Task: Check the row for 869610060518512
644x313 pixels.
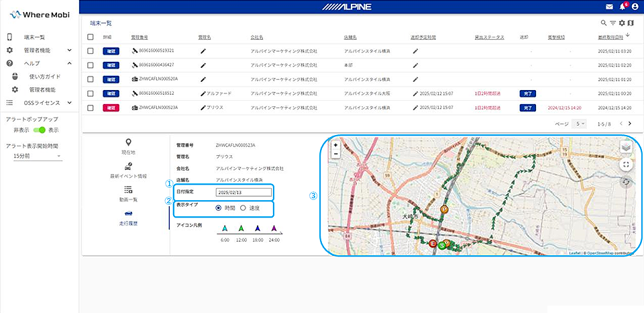Action: click(91, 93)
